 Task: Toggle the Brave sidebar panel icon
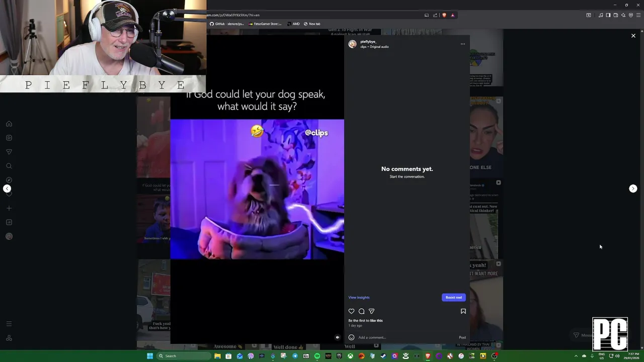(608, 15)
